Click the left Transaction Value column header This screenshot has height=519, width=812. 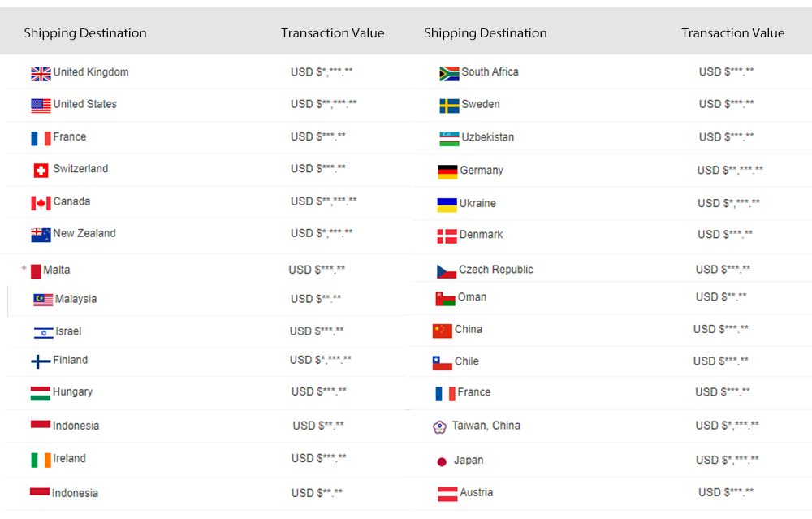tap(332, 33)
